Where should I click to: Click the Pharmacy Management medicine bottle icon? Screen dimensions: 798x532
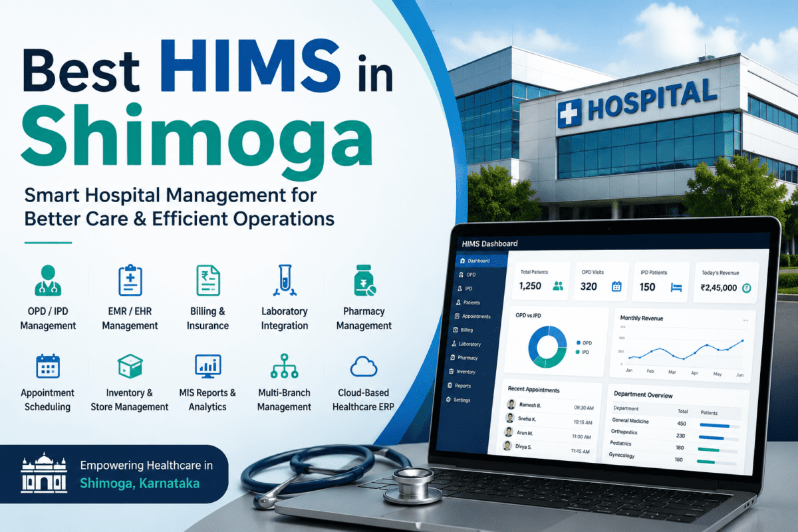point(364,280)
